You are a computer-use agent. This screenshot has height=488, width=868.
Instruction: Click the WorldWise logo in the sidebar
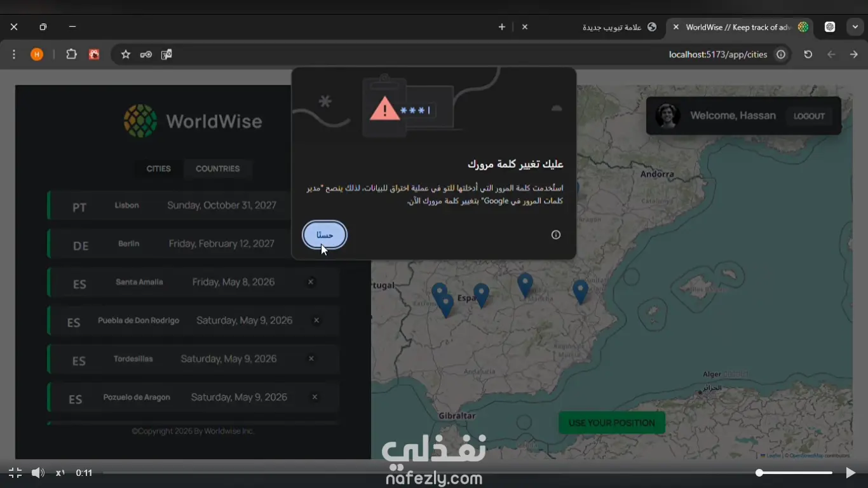coord(193,121)
